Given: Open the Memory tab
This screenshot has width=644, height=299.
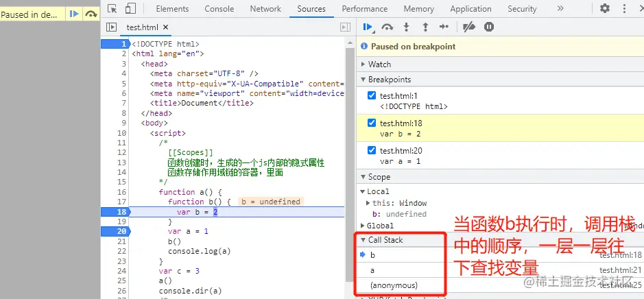Looking at the screenshot, I should [x=418, y=9].
